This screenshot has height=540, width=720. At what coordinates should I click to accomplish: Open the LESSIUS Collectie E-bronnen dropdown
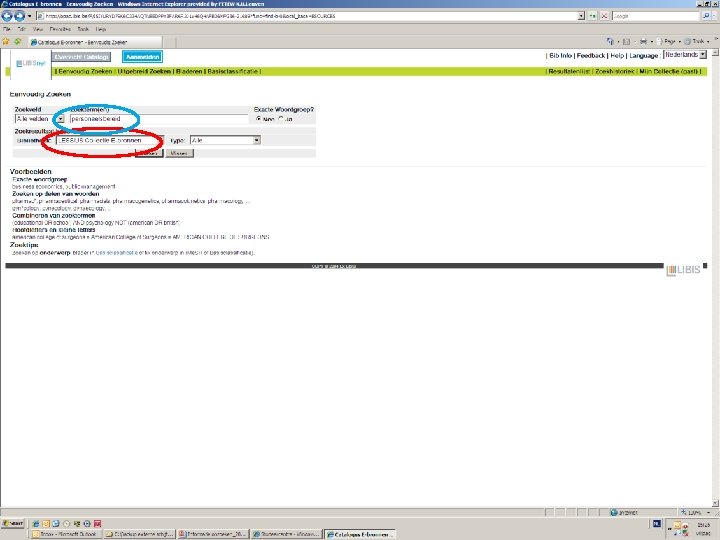(109, 140)
